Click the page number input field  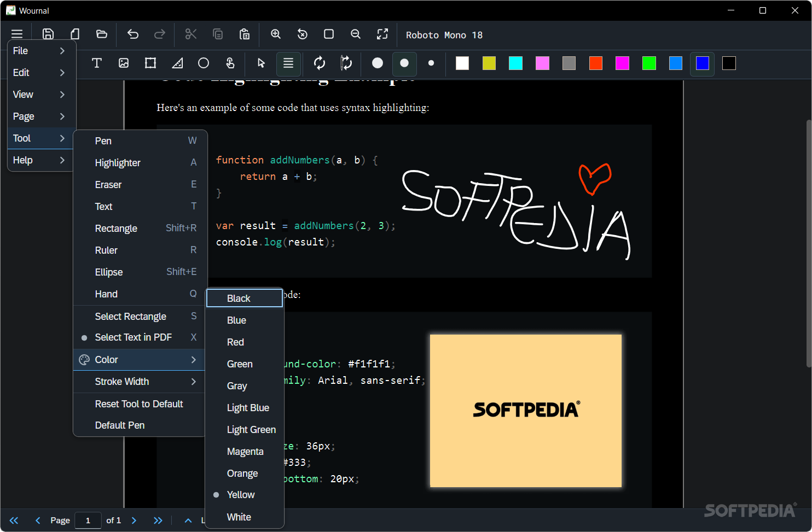[88, 521]
